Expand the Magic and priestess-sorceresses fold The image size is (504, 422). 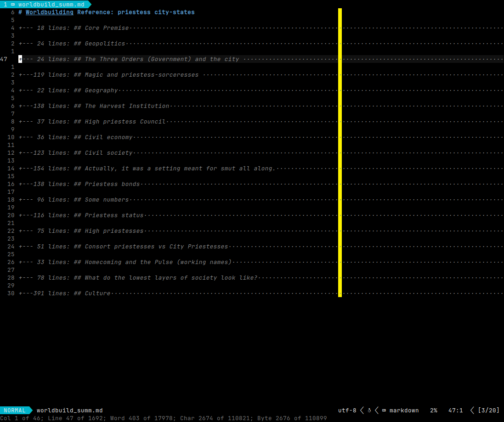pyautogui.click(x=261, y=75)
